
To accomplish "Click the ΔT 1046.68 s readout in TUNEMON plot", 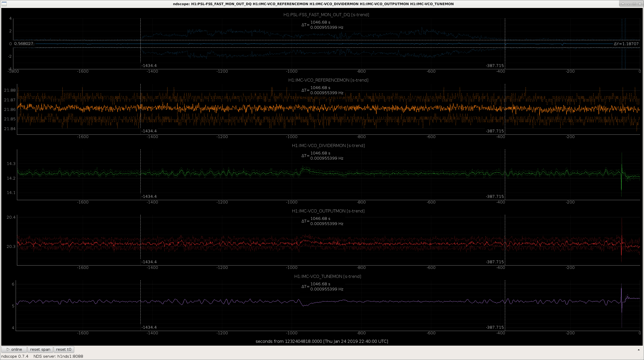I will (x=320, y=284).
